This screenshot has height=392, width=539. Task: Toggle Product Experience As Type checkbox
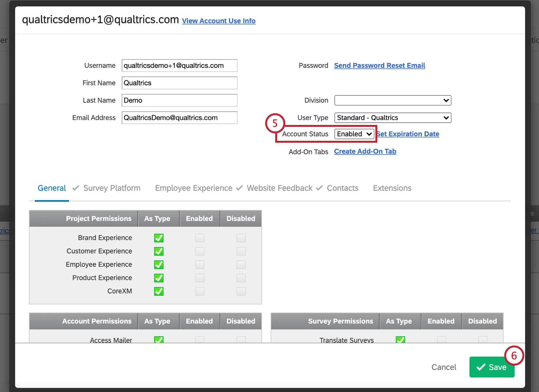159,278
